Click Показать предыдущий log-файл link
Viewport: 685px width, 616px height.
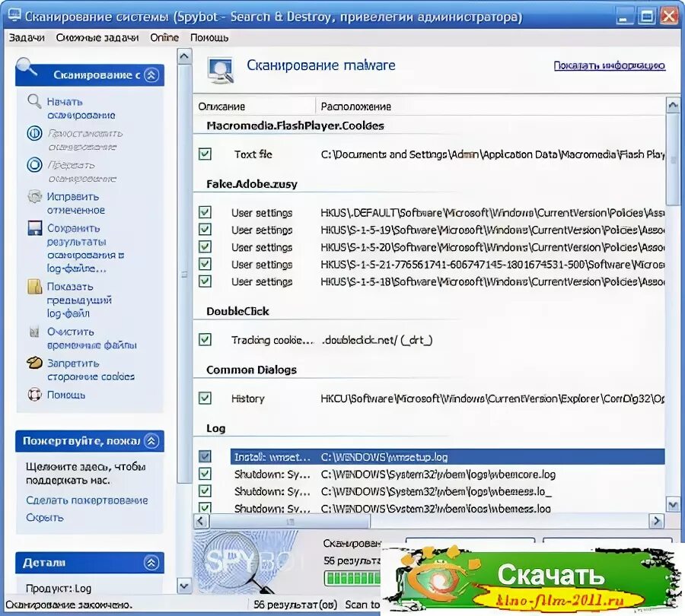[x=79, y=300]
